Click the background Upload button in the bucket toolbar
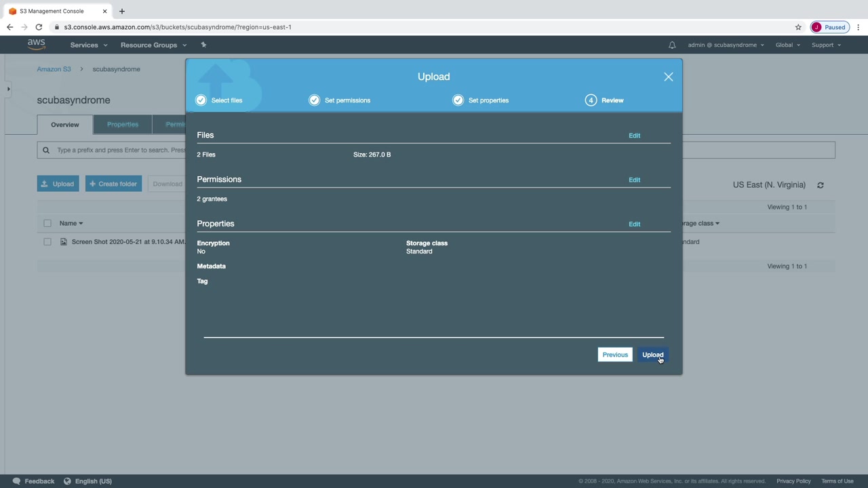The width and height of the screenshot is (868, 488). point(58,184)
